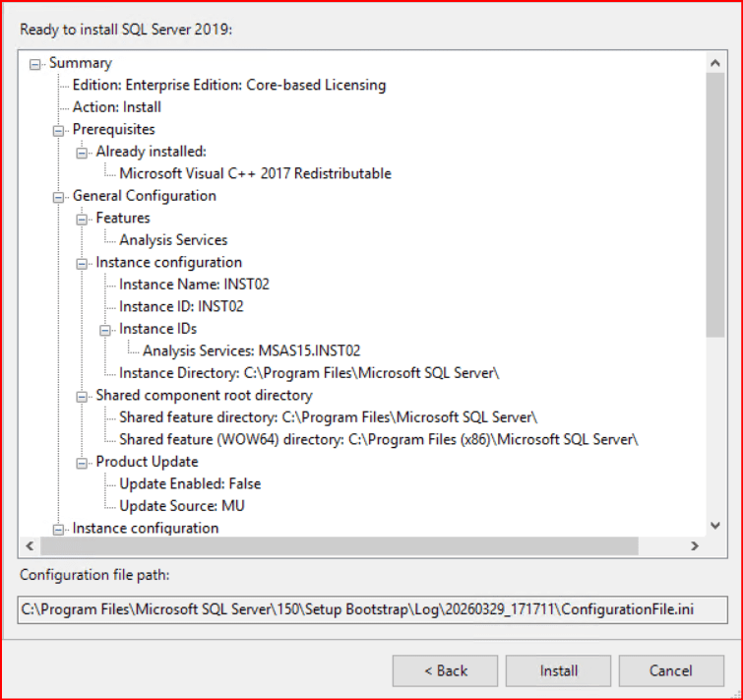
Task: Collapse Shared component root directory node
Action: point(82,396)
